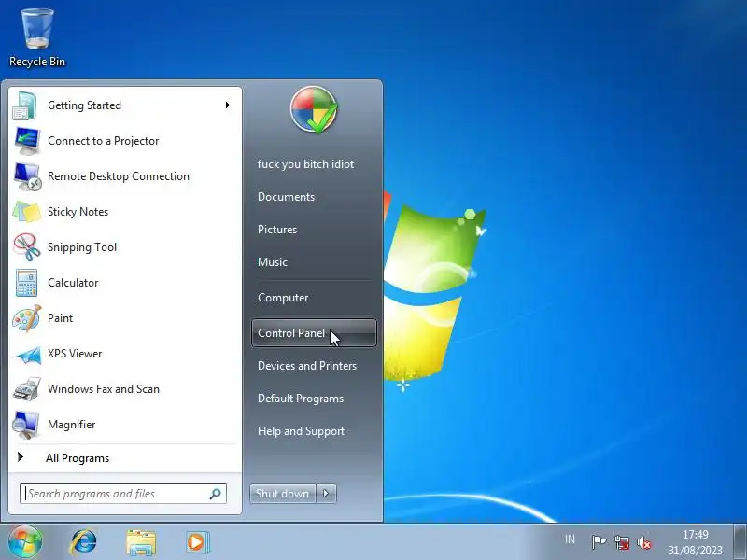Click the Calculator icon
The image size is (747, 560).
(26, 283)
